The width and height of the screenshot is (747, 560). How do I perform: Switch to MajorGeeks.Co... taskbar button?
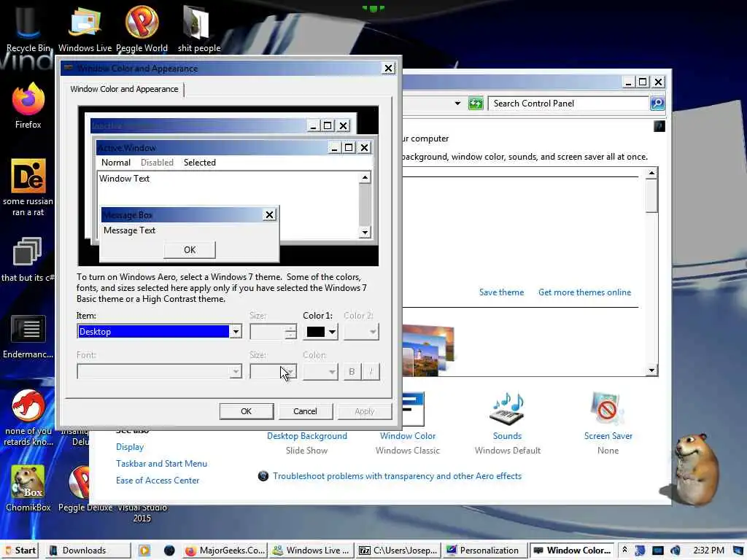coord(225,551)
